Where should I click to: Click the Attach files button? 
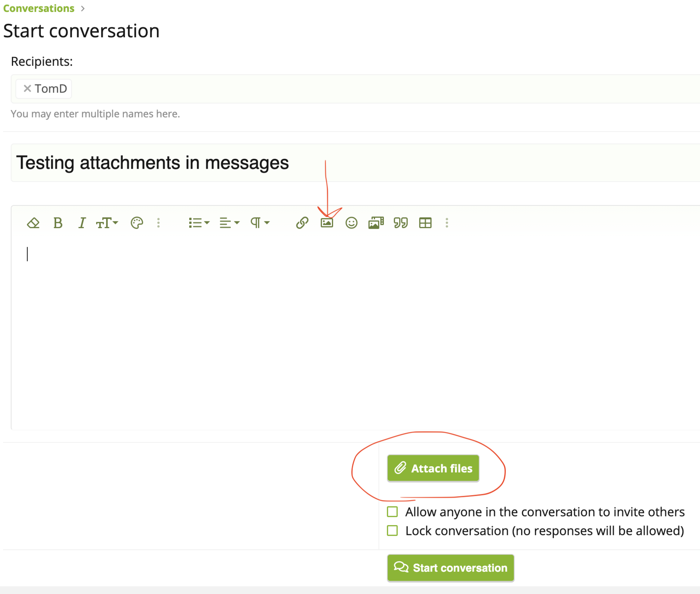click(433, 468)
